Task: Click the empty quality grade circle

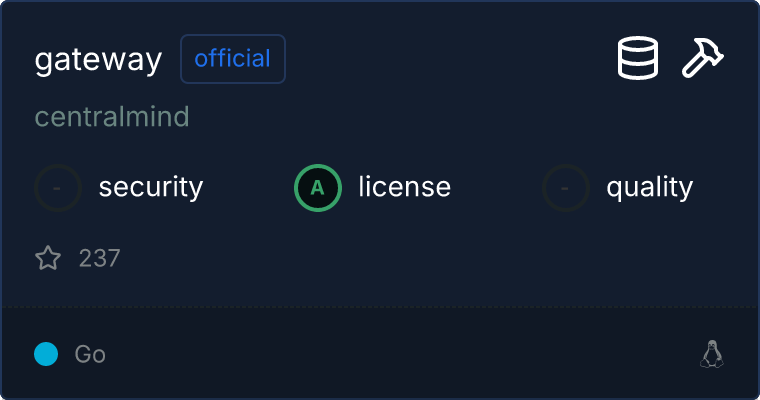Action: point(566,187)
